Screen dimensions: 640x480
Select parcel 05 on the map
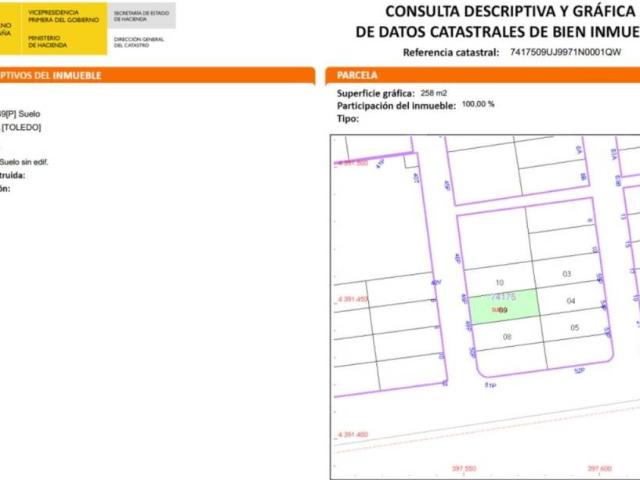(575, 327)
